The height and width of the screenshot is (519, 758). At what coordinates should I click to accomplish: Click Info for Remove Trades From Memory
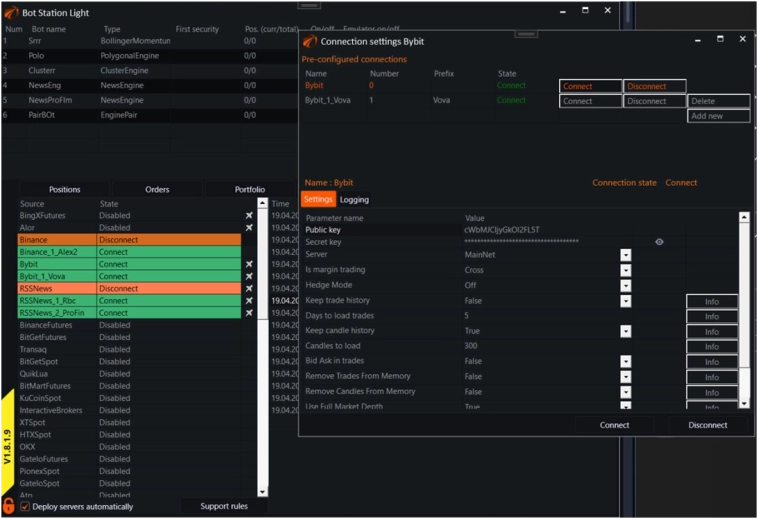point(712,377)
